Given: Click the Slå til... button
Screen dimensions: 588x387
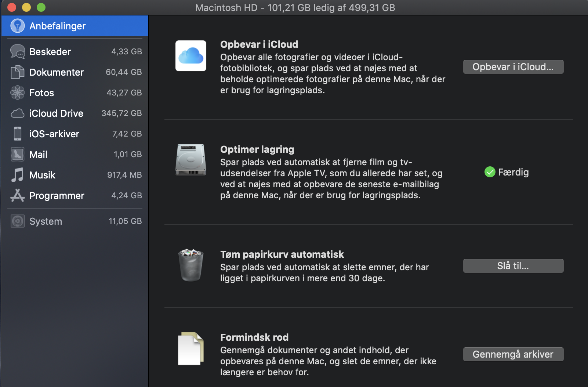Looking at the screenshot, I should [513, 266].
